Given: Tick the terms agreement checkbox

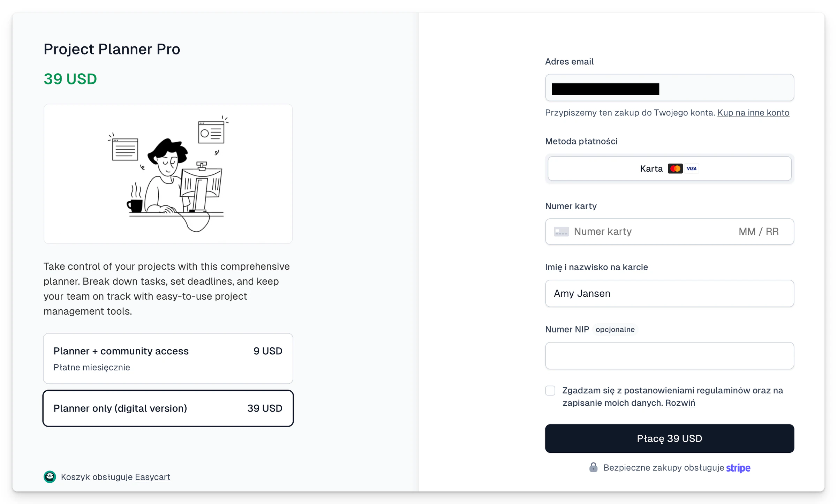Looking at the screenshot, I should point(550,390).
